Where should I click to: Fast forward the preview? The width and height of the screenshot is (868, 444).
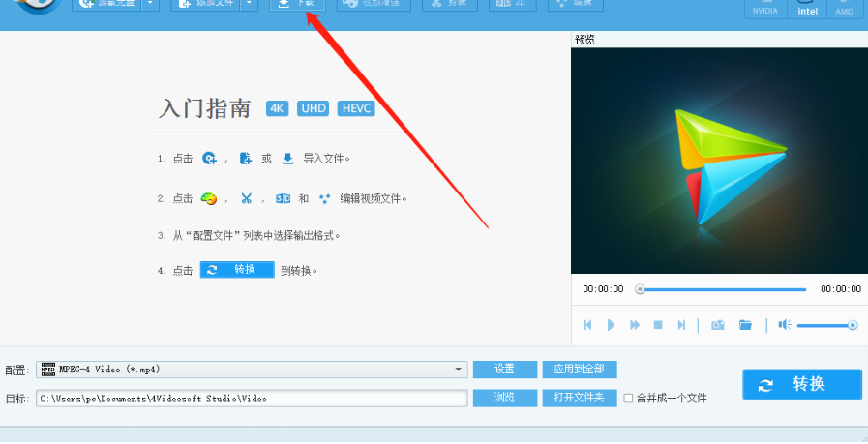pyautogui.click(x=635, y=325)
